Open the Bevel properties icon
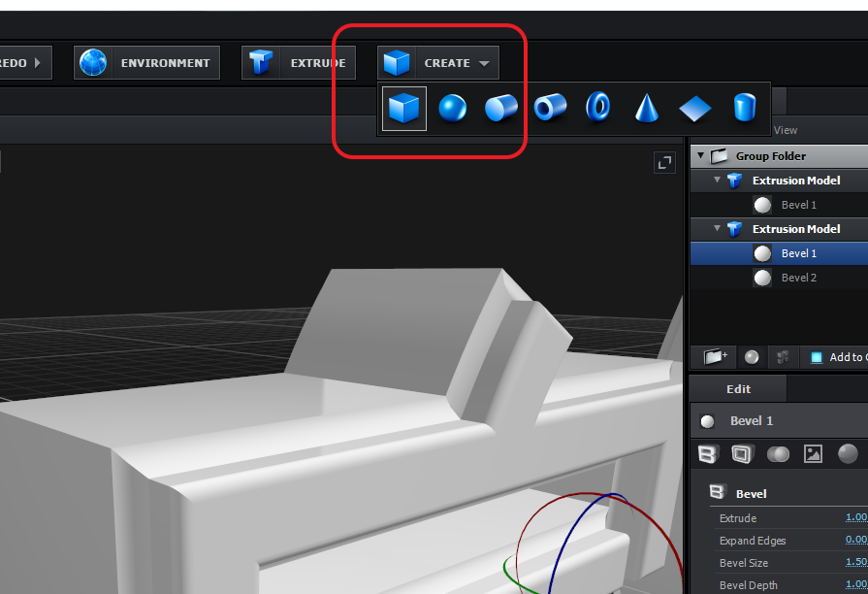Viewport: 868px width, 594px height. 708,454
